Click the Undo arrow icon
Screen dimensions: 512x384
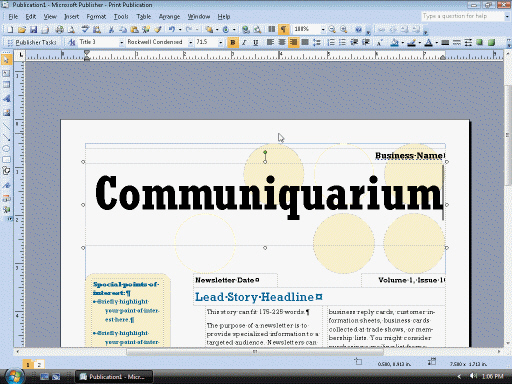pyautogui.click(x=172, y=30)
